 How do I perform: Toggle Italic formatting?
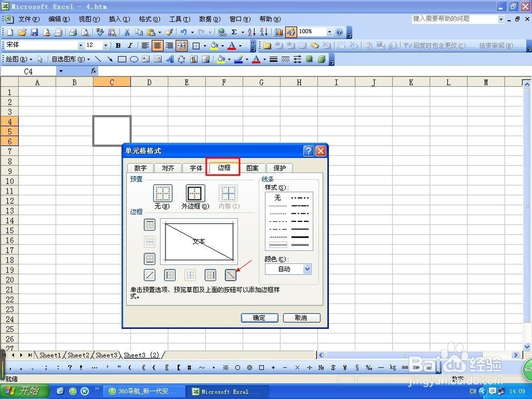click(x=130, y=45)
